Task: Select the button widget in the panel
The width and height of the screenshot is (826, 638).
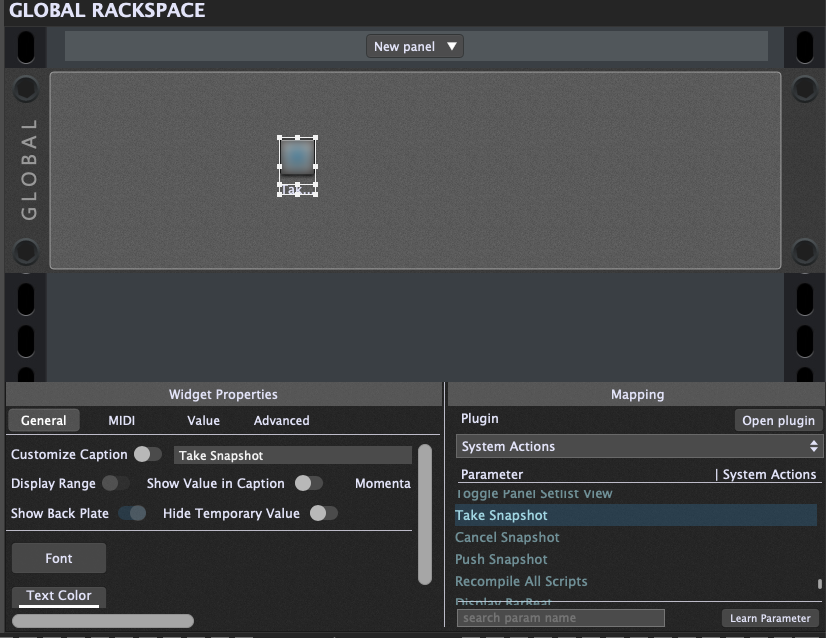Action: click(297, 156)
